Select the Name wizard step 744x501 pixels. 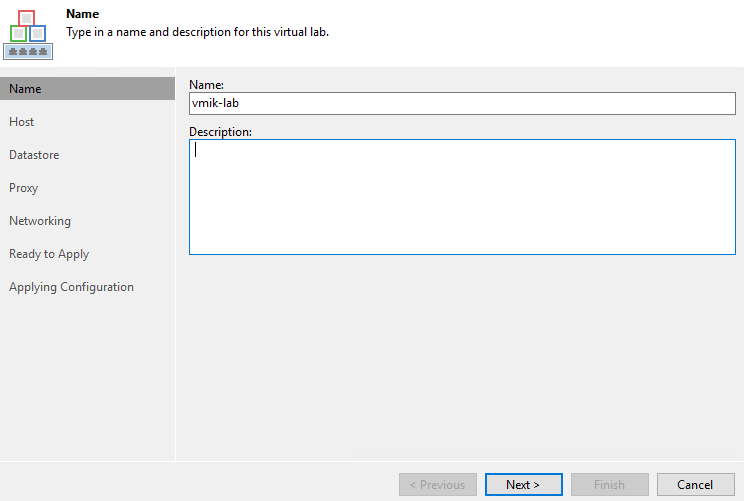[87, 89]
